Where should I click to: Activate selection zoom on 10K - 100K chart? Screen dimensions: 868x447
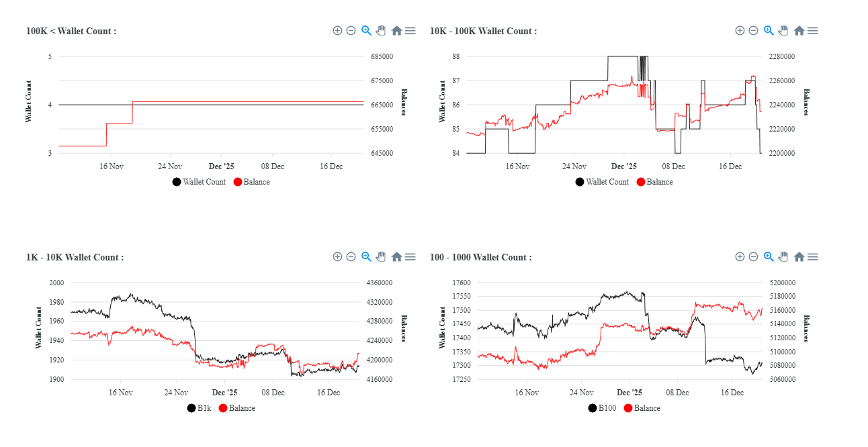[x=769, y=30]
